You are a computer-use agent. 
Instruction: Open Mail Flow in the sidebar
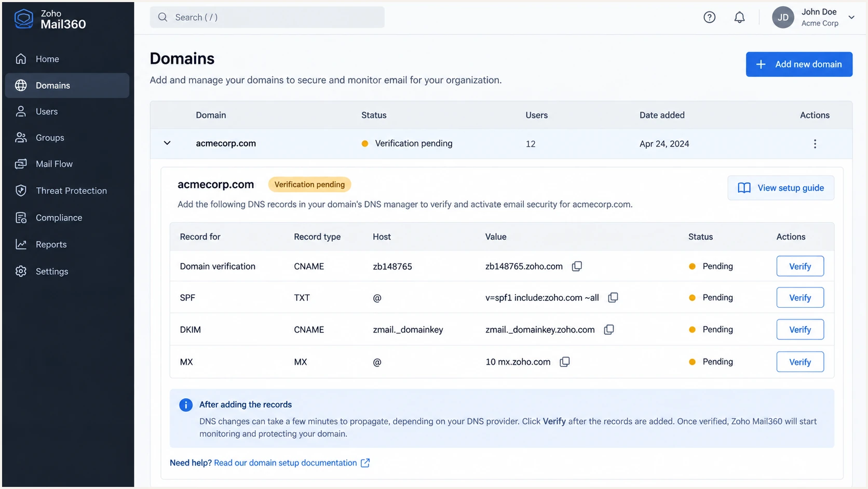(x=67, y=164)
